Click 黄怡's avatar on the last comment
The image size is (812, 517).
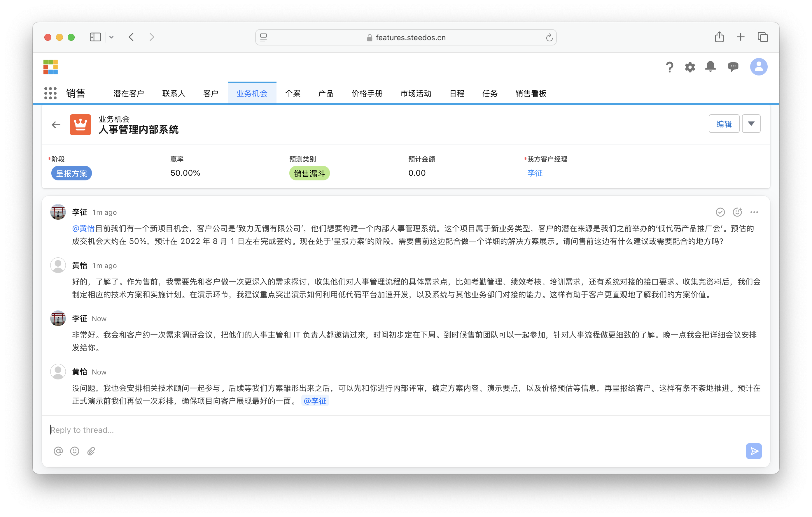(58, 372)
